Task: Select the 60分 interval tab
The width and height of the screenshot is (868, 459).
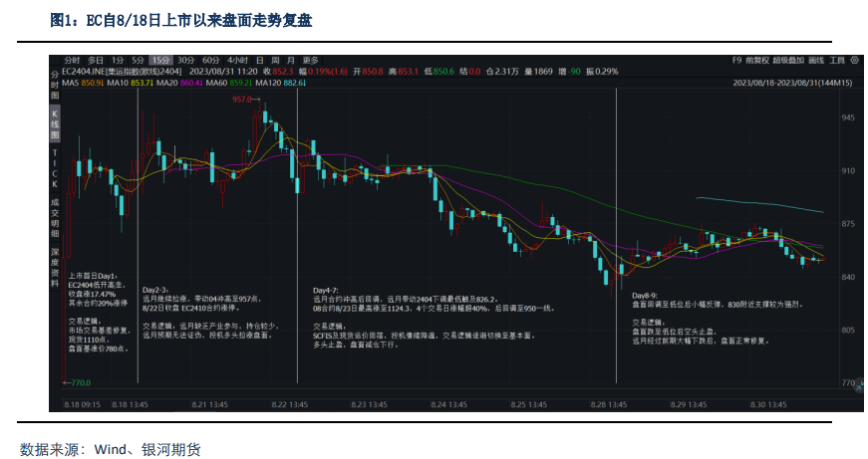Action: (x=211, y=61)
